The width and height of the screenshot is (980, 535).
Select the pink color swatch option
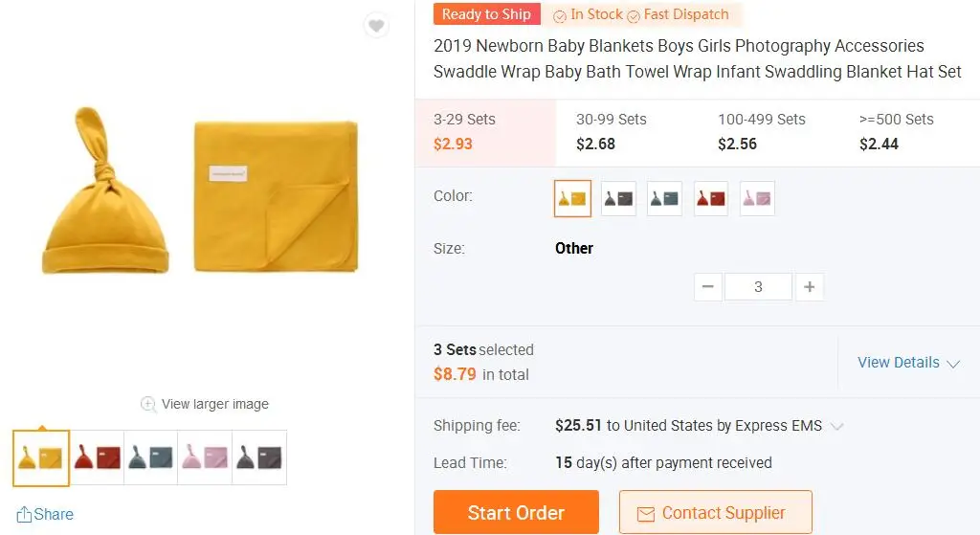click(757, 198)
